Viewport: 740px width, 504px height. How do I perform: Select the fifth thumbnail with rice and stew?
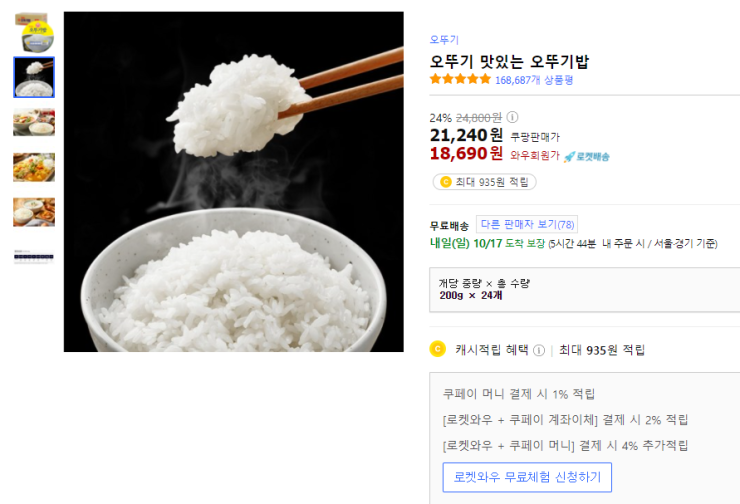(34, 211)
